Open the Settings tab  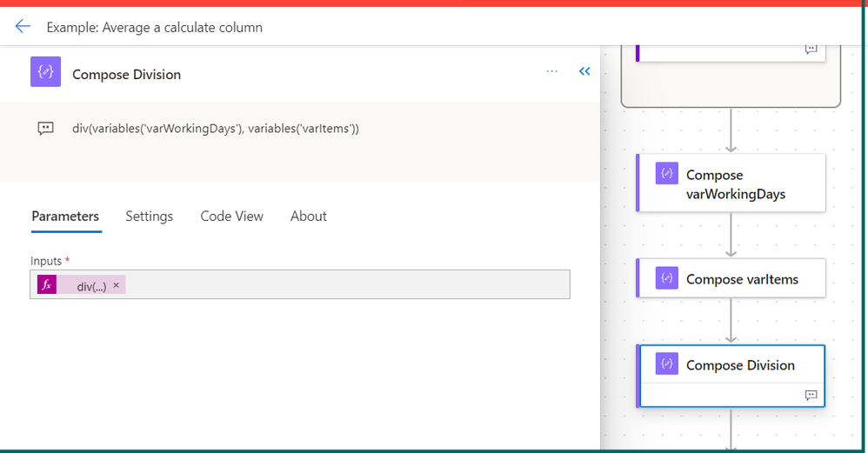tap(149, 217)
